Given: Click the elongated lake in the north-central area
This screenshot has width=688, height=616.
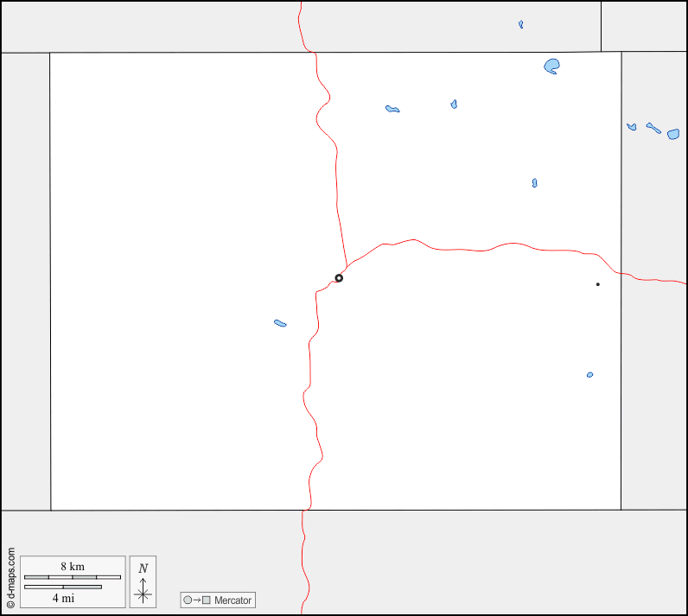Looking at the screenshot, I should [x=392, y=109].
